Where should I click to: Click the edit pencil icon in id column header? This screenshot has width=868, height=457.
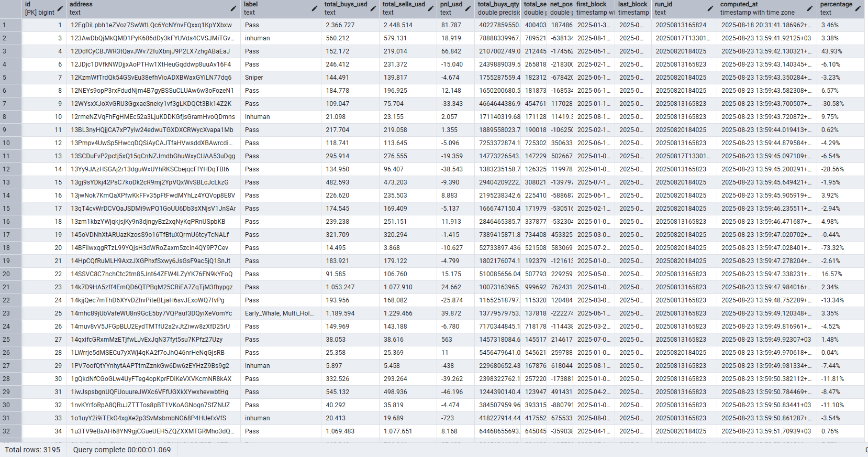click(x=60, y=8)
